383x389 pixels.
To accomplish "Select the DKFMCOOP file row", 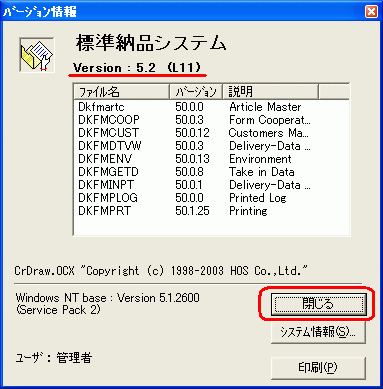I will 211,120.
